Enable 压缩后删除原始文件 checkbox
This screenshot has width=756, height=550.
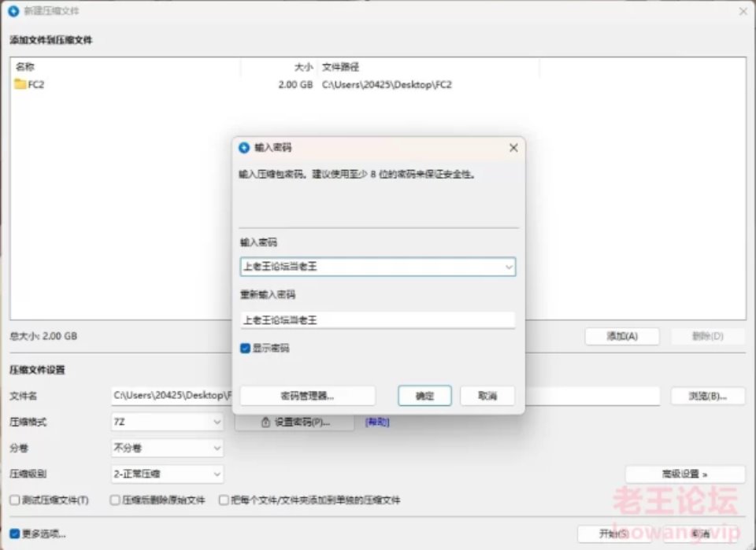[x=115, y=500]
